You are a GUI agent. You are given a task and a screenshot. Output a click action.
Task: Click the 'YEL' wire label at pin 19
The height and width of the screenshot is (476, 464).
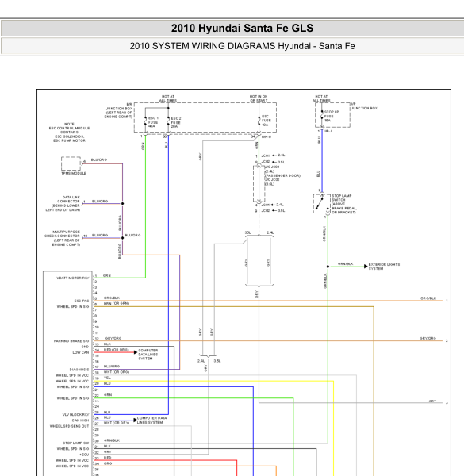pos(107,378)
